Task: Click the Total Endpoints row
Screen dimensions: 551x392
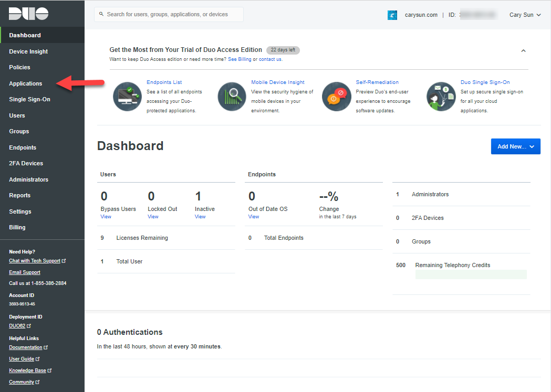Action: point(314,238)
